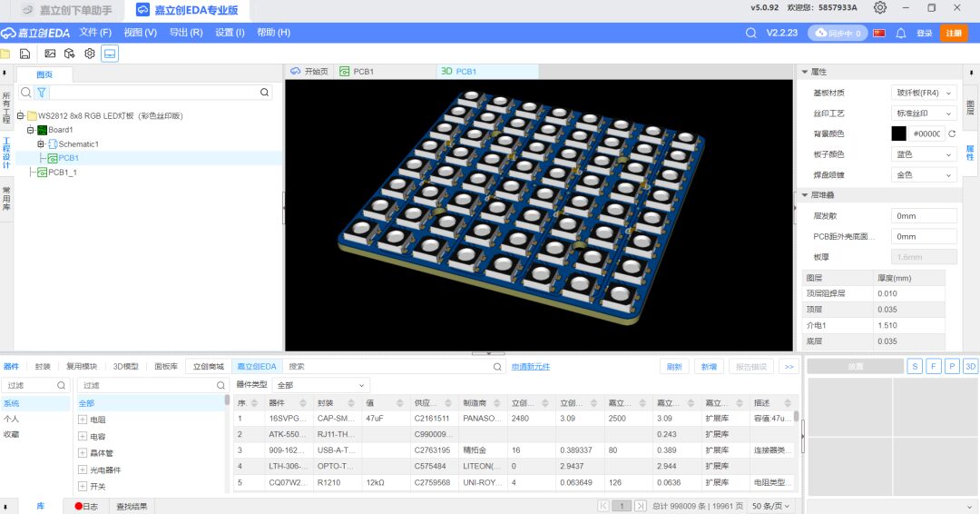Click the F footprint preview button
The image size is (980, 514).
pyautogui.click(x=934, y=366)
